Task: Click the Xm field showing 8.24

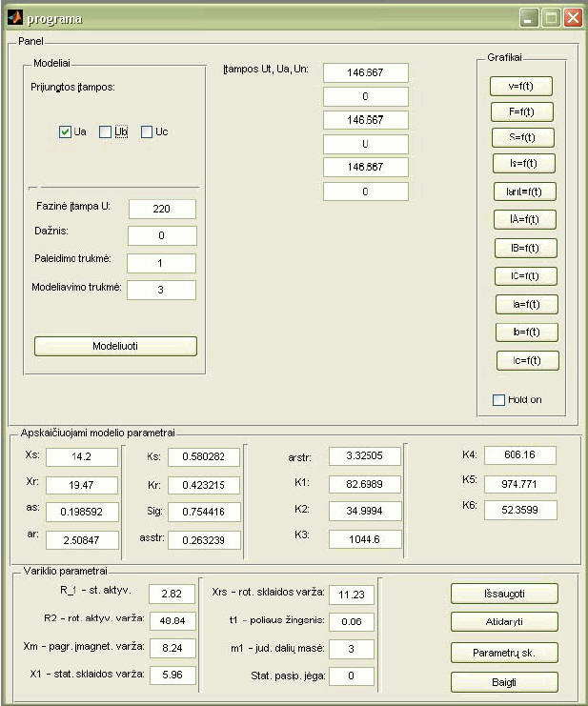Action: click(x=172, y=649)
